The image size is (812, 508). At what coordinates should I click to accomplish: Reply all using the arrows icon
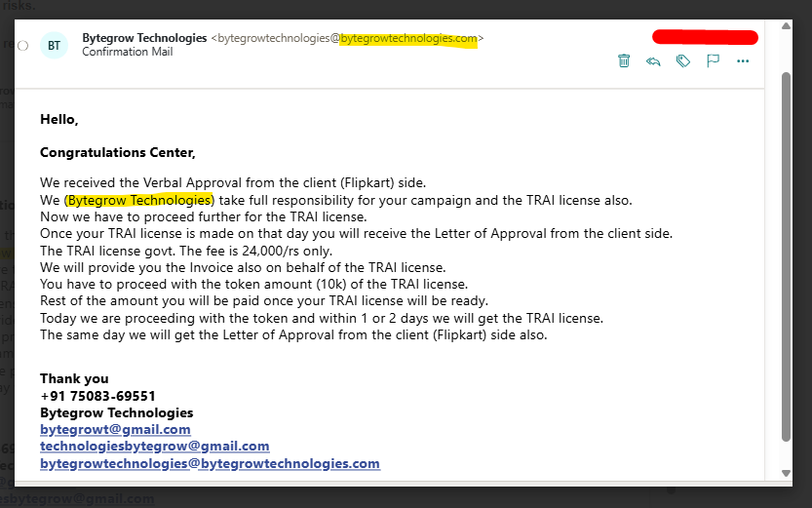click(653, 61)
